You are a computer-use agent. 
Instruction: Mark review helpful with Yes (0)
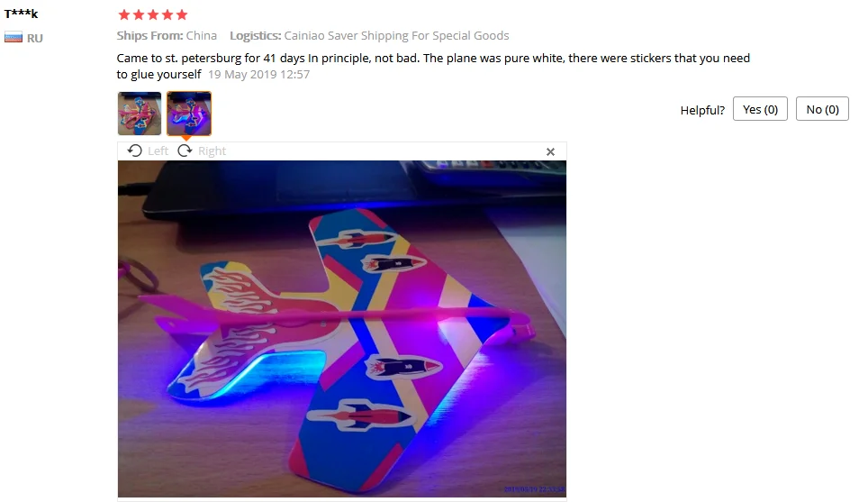pos(760,109)
